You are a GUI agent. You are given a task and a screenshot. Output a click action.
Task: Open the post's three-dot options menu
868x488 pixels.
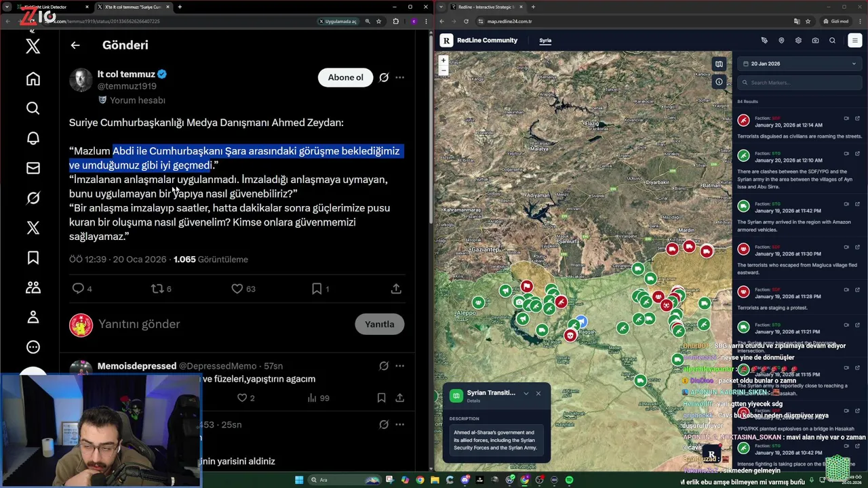400,77
